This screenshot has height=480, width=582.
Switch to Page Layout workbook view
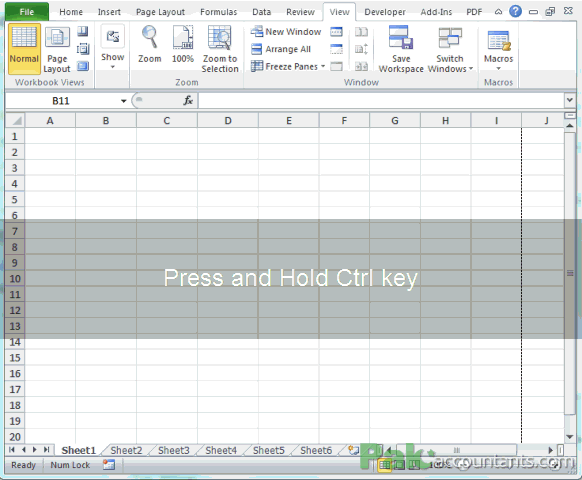[x=57, y=49]
